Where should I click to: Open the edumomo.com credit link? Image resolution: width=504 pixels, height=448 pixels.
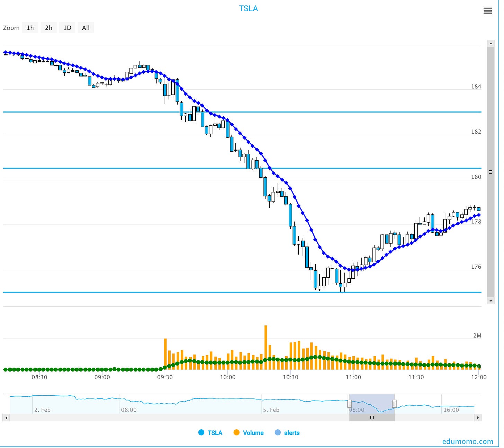(x=468, y=441)
